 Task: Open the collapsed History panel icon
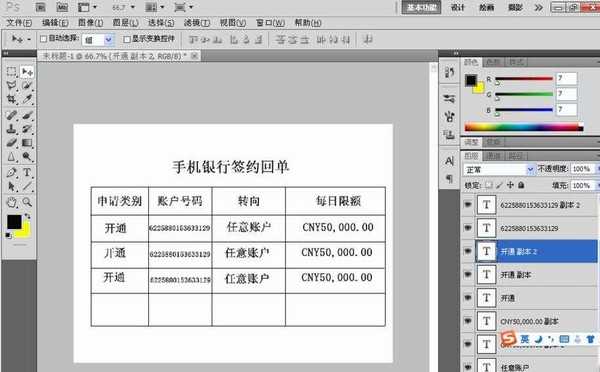tap(449, 72)
